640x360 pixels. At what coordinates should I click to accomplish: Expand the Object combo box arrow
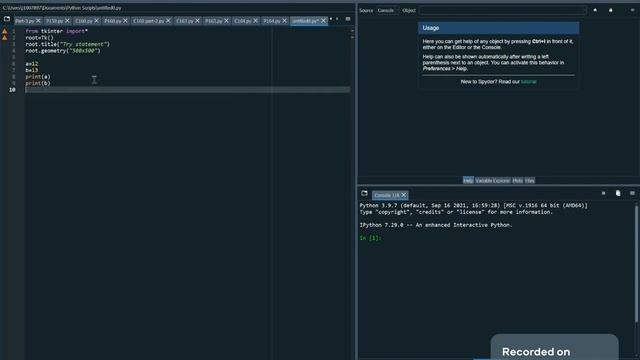584,11
